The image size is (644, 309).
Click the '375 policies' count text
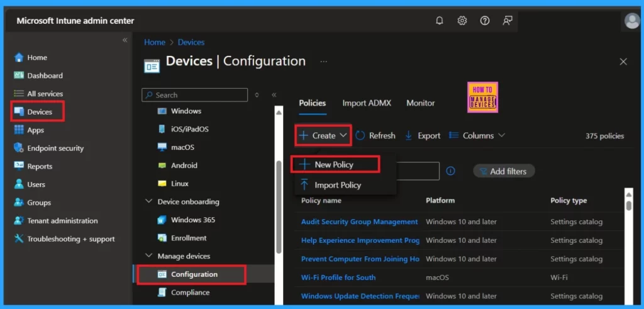click(604, 136)
